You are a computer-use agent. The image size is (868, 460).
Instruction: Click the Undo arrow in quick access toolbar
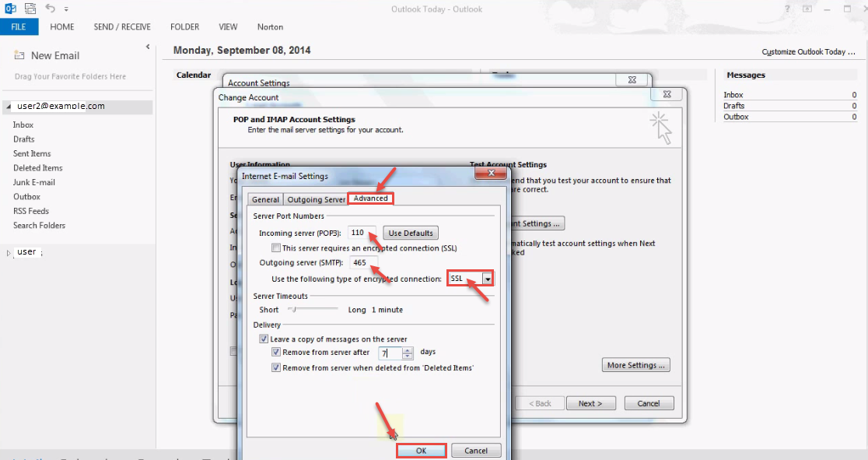click(x=51, y=9)
